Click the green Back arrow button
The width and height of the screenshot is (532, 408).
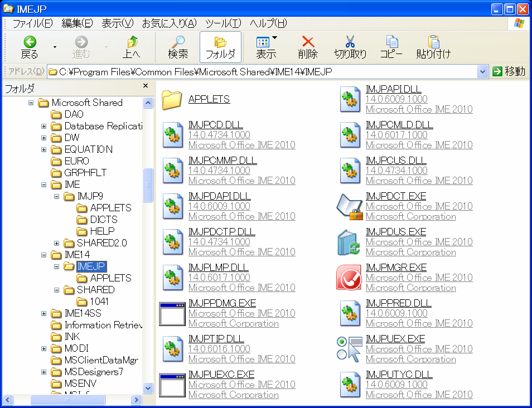pos(30,47)
